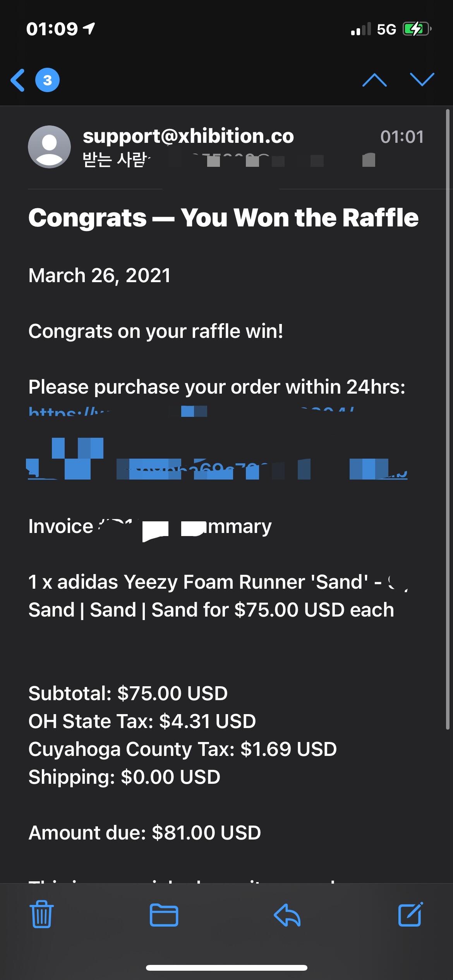Go to next message with down chevron
The image size is (453, 980).
pos(422,80)
